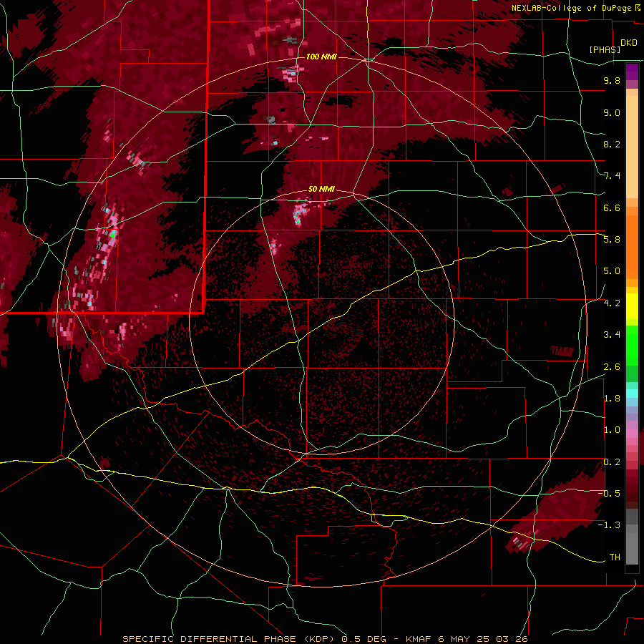
Task: Click the 9.0 value on color scale
Action: (x=612, y=112)
